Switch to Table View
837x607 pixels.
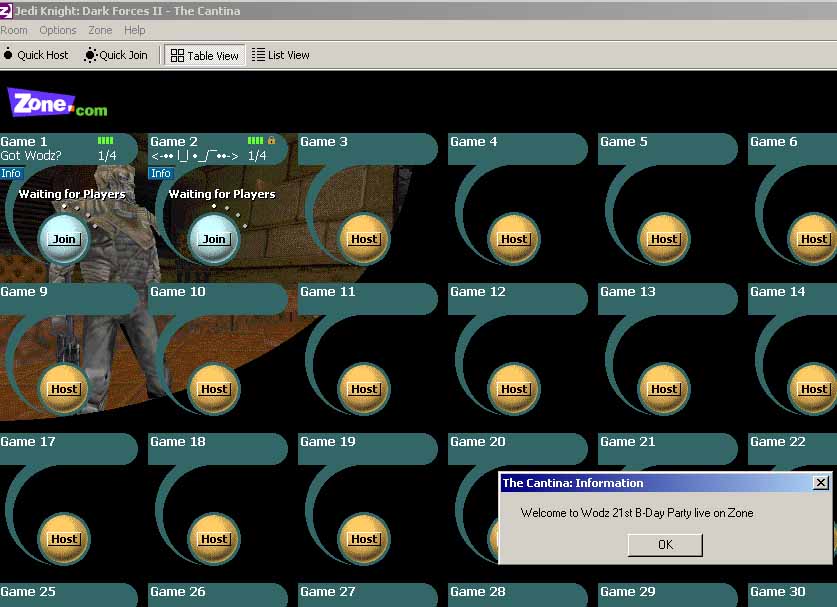pyautogui.click(x=204, y=56)
